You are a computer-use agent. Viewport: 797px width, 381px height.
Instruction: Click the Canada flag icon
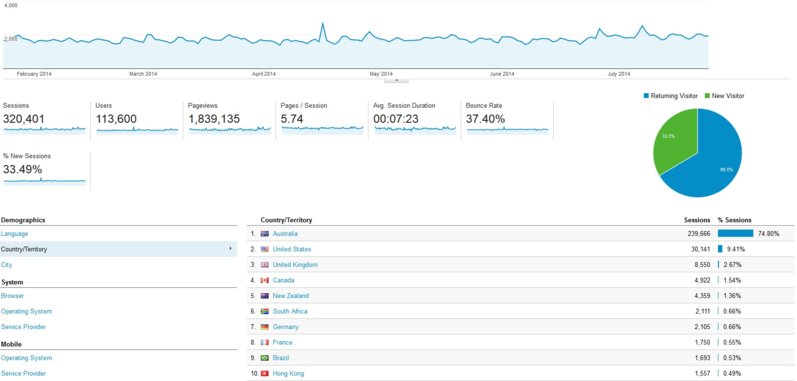tap(264, 280)
